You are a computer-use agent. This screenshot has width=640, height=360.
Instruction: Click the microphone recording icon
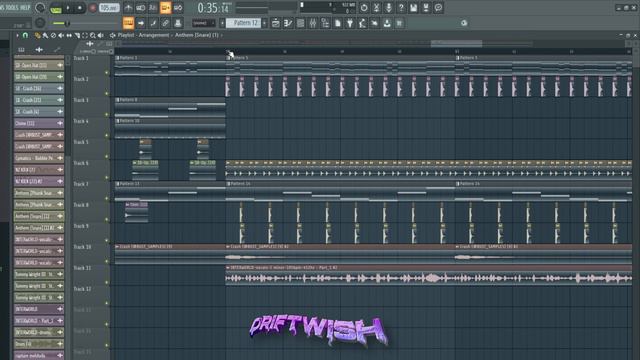(x=389, y=8)
